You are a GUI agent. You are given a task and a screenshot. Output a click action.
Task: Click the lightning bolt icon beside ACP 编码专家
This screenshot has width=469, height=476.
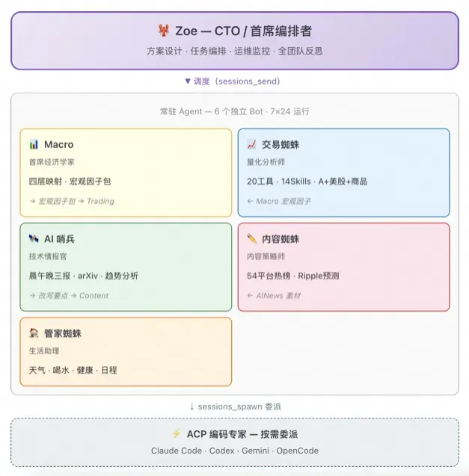tap(177, 433)
